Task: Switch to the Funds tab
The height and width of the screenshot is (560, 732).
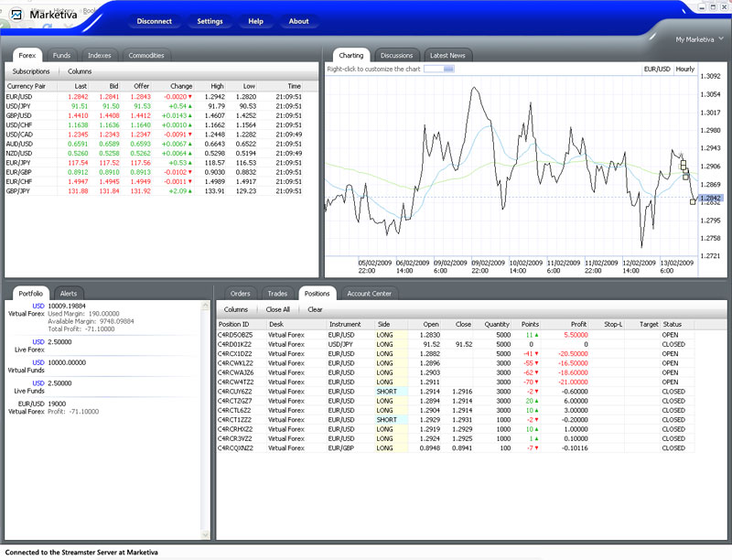Action: coord(61,55)
